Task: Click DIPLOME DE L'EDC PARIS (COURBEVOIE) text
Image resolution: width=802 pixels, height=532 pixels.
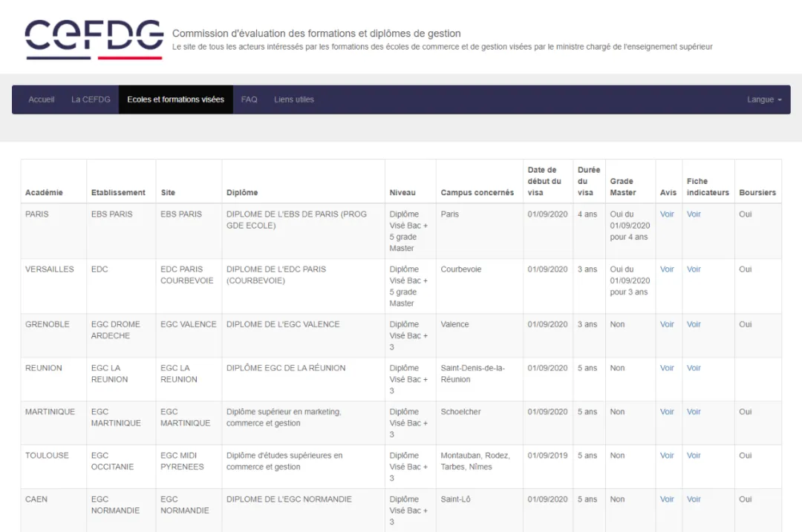Action: (276, 275)
